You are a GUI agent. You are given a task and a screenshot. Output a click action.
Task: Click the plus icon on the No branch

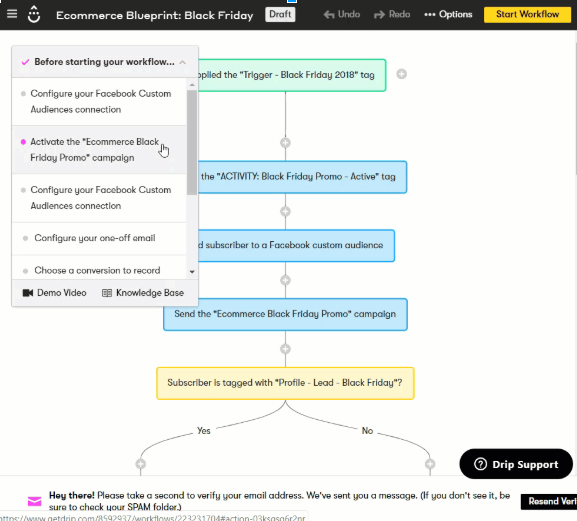pyautogui.click(x=430, y=464)
